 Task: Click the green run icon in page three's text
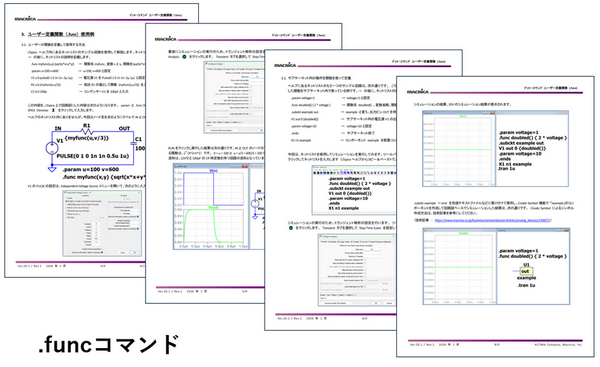tap(290, 228)
